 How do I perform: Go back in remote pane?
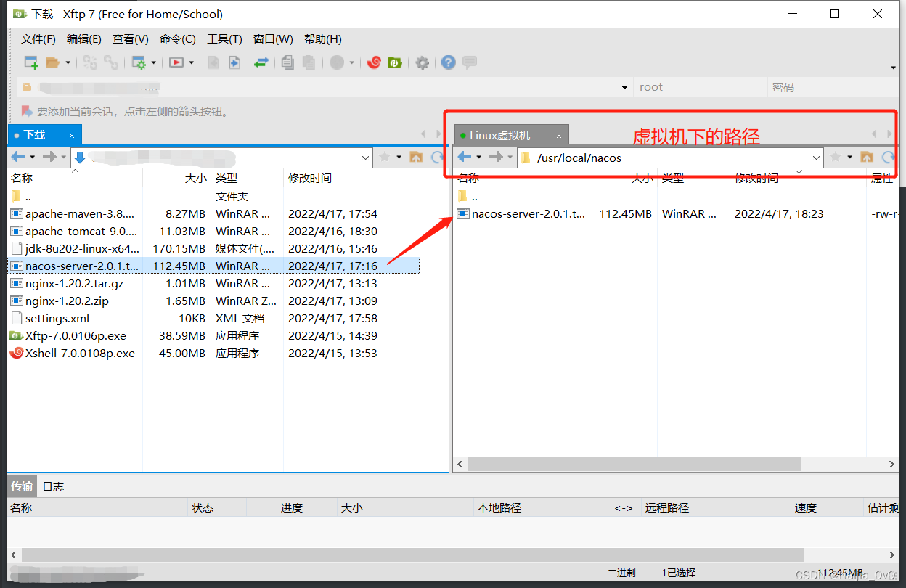point(465,157)
